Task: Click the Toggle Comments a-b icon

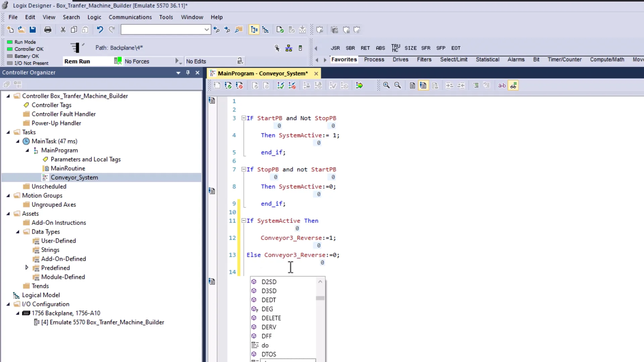Action: tap(502, 85)
